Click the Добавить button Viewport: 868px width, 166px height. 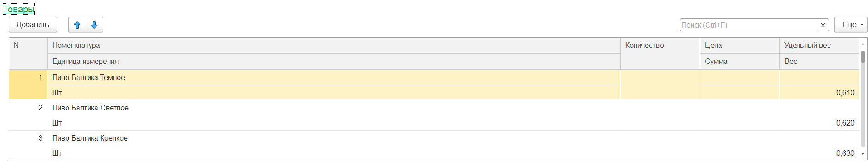click(33, 25)
